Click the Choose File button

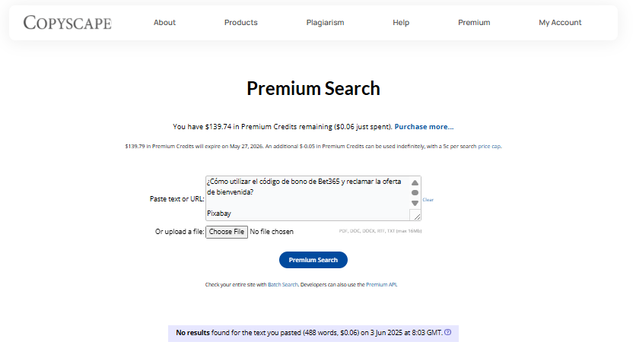[x=227, y=232]
